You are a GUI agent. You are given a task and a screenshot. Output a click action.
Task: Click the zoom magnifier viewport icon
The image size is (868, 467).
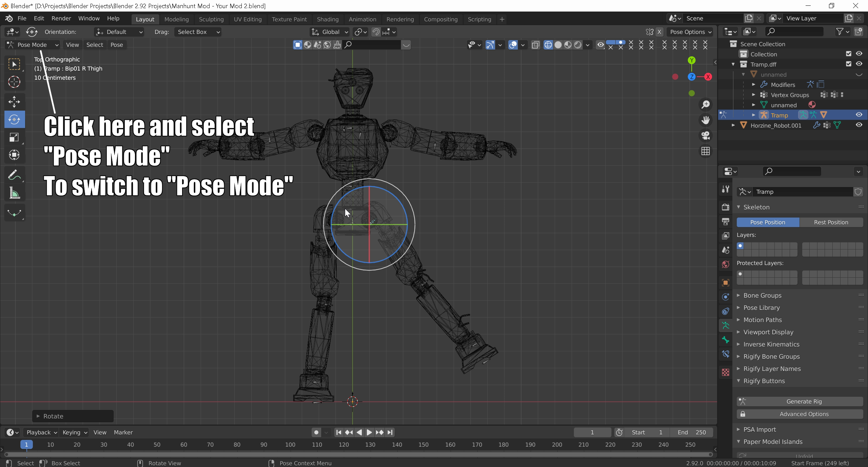tap(706, 105)
